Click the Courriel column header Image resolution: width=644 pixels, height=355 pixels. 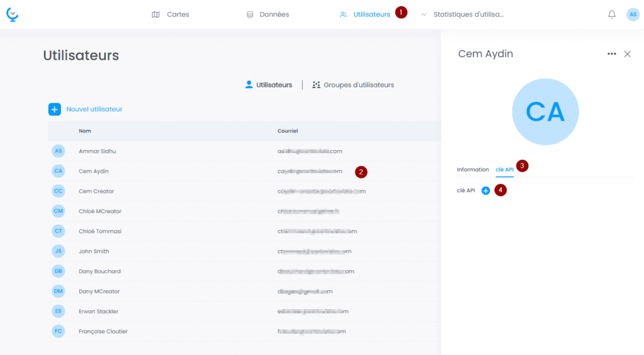(287, 131)
